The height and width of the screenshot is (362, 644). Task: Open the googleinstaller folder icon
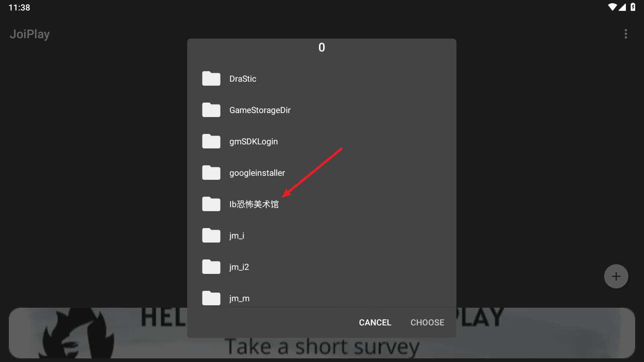click(211, 173)
